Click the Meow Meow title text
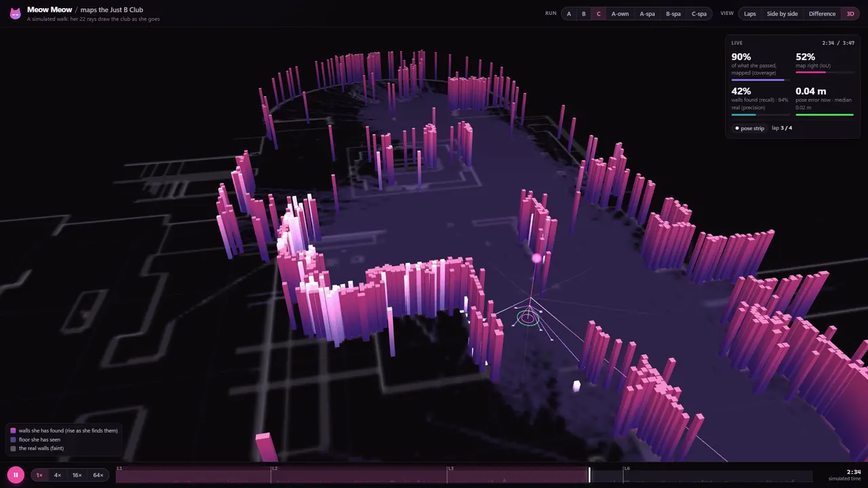 point(50,9)
